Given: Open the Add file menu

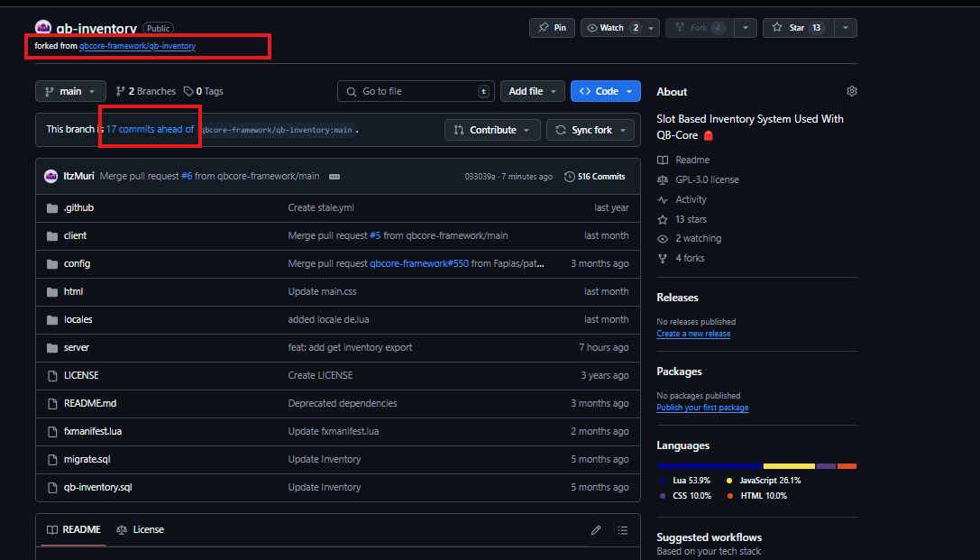Looking at the screenshot, I should 532,90.
